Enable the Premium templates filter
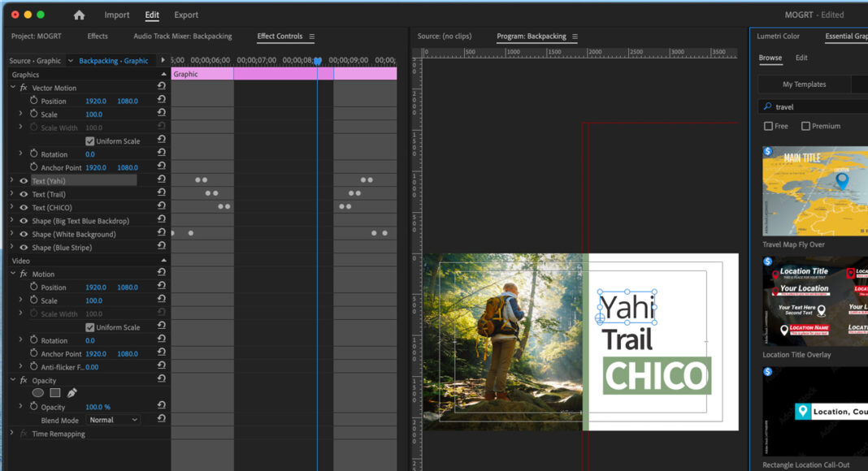The image size is (868, 471). (x=807, y=126)
